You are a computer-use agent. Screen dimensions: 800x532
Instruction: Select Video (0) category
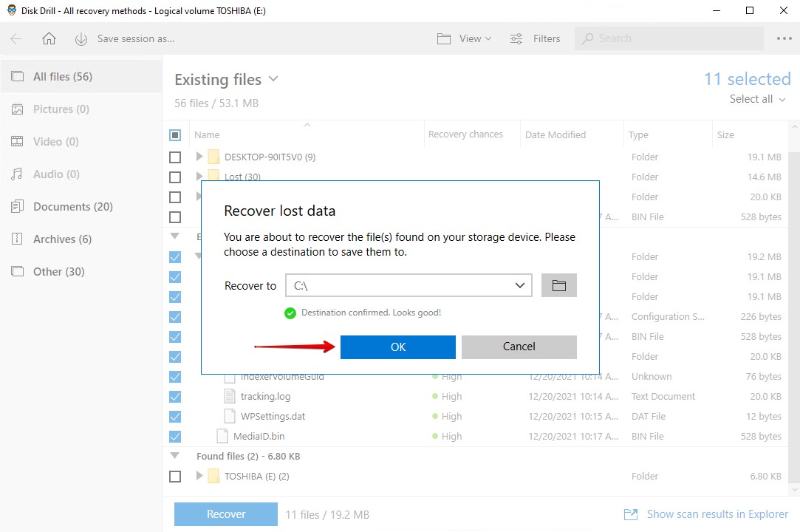tap(81, 141)
